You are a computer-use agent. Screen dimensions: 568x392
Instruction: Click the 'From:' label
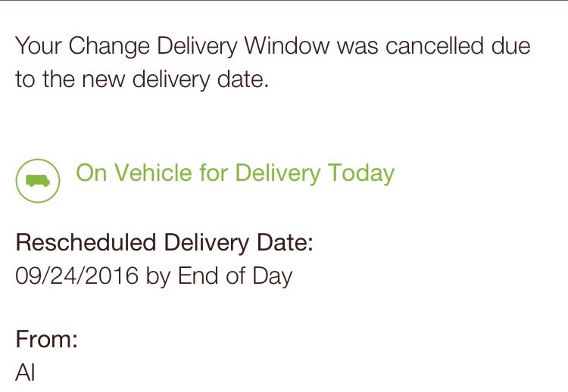coord(46,340)
